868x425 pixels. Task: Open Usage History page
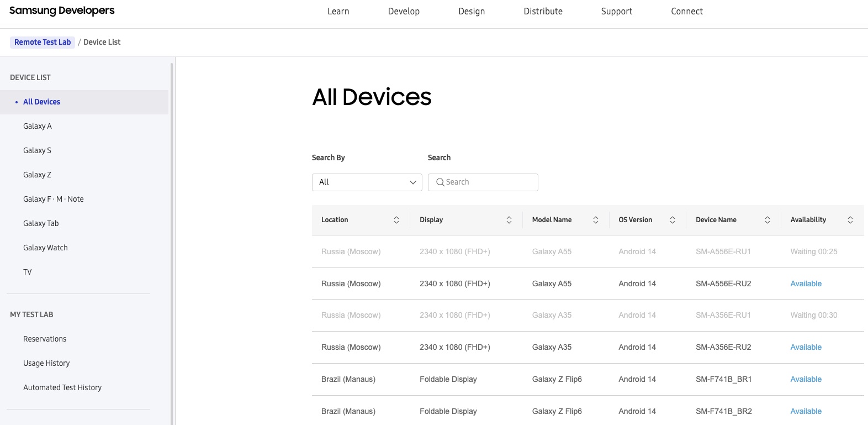pyautogui.click(x=46, y=364)
